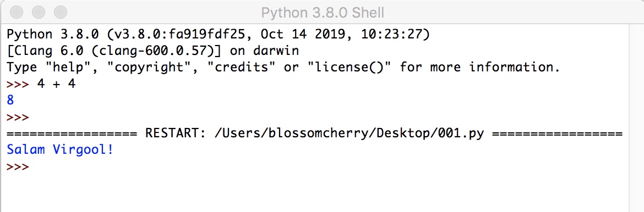Close the Python 3.8.0 Shell window

[16, 12]
